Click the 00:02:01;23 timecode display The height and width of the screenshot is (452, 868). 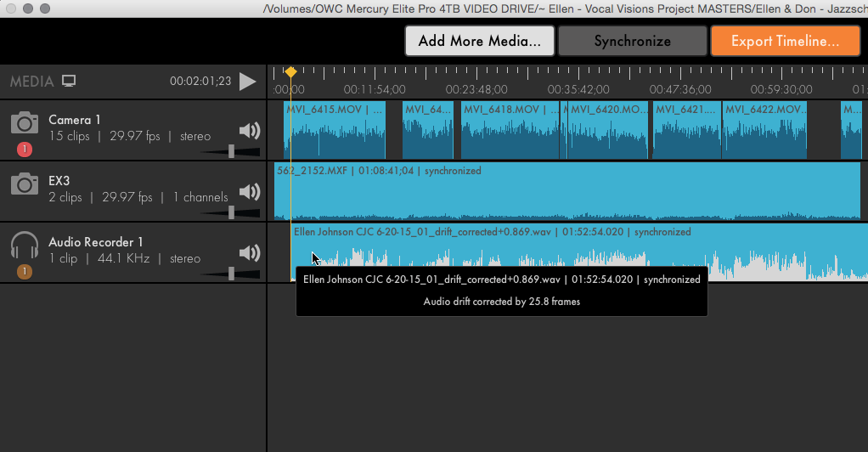200,81
